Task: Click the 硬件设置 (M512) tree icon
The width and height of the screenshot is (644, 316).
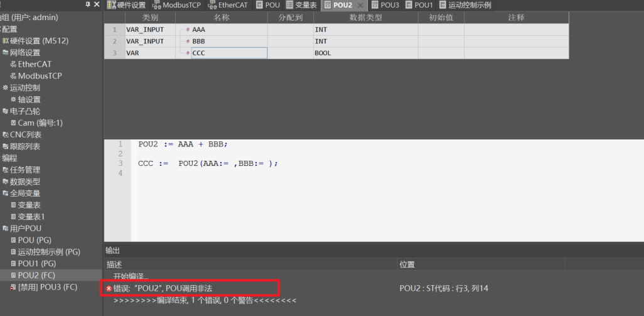Action: [6, 41]
